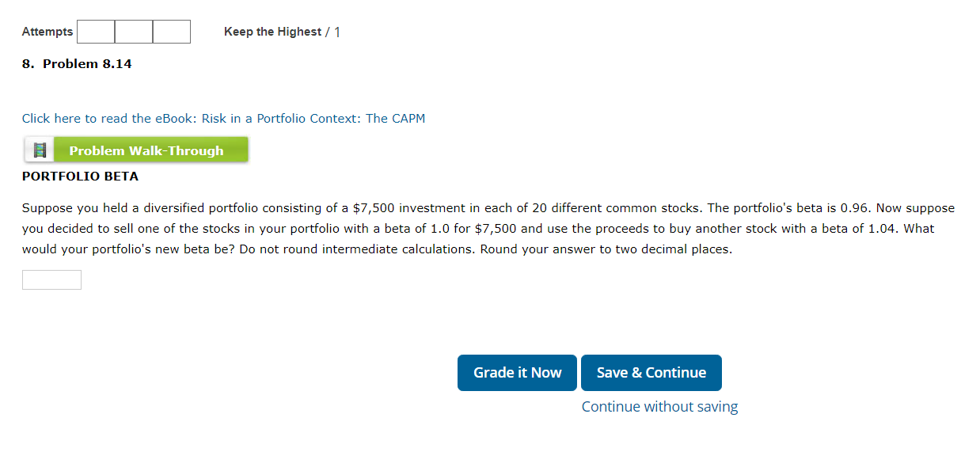The width and height of the screenshot is (980, 471).
Task: Click Save & Continue
Action: tap(651, 372)
